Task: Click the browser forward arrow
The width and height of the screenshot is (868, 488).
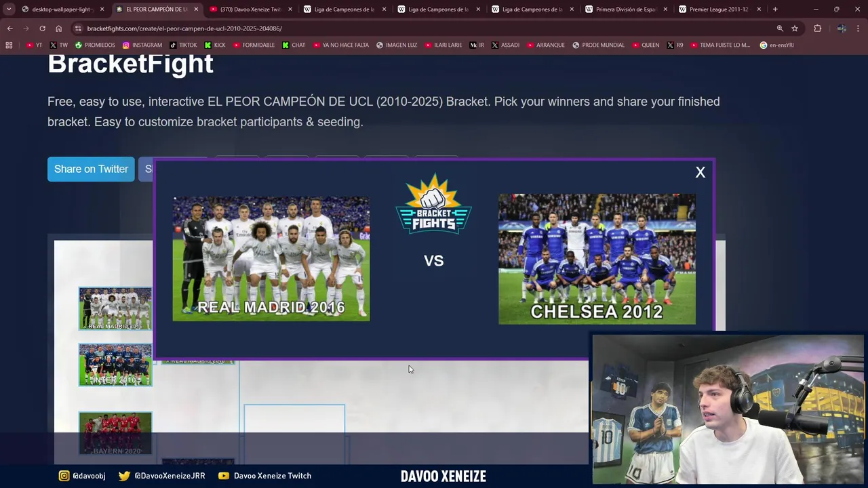Action: 26,28
